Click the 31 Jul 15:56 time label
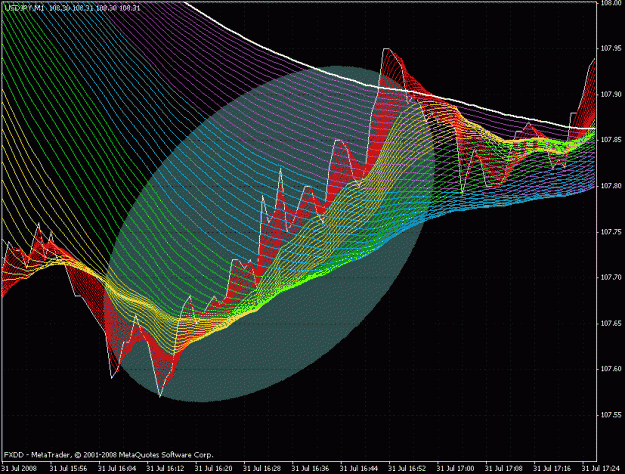The image size is (625, 474). (68, 468)
